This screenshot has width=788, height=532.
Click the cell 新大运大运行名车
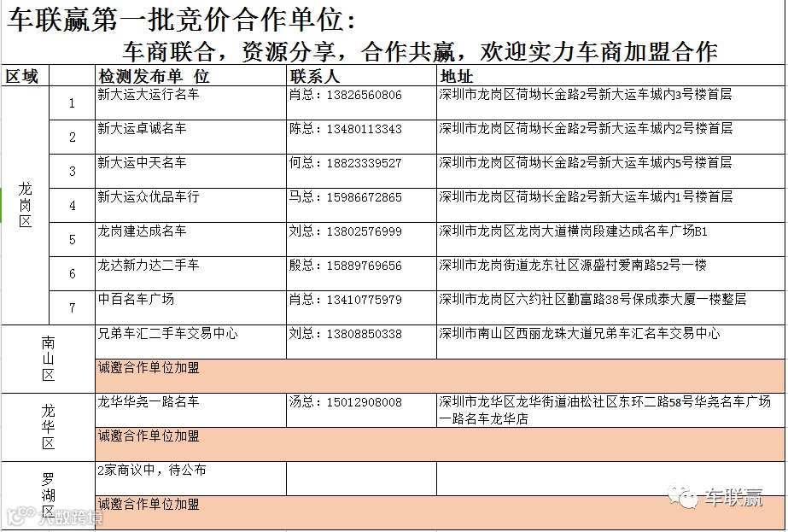(190, 103)
